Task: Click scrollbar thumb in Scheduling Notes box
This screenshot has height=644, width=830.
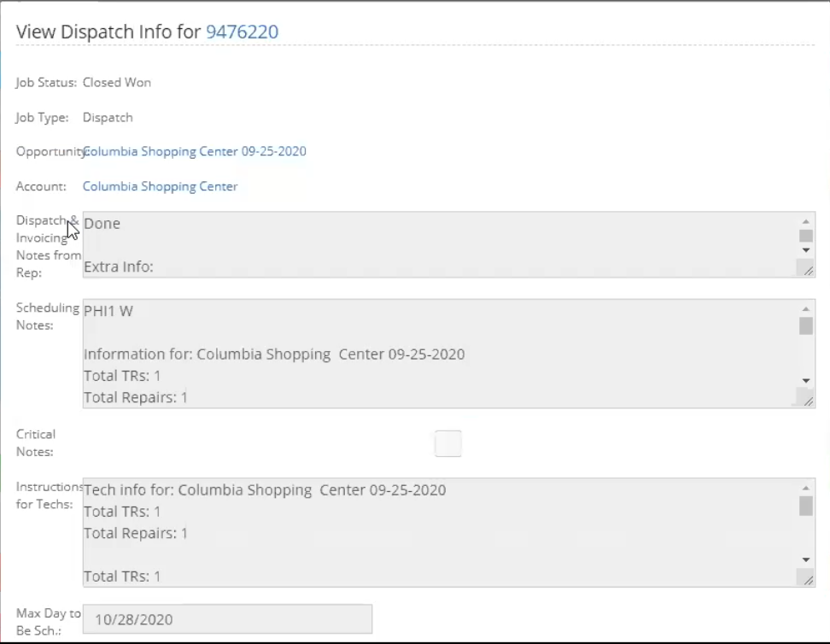Action: tap(805, 325)
